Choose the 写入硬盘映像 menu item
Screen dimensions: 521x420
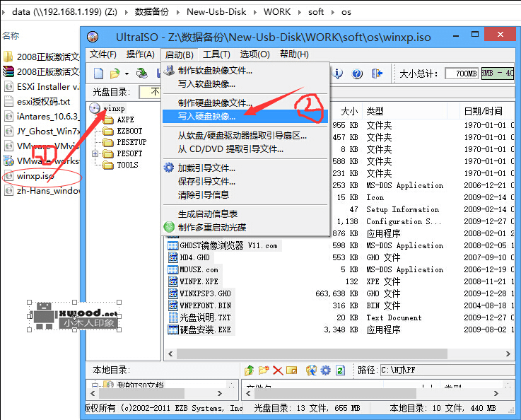click(206, 116)
